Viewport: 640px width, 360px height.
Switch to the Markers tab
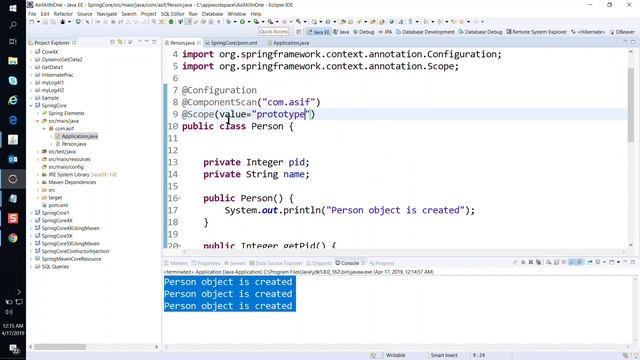[176, 263]
